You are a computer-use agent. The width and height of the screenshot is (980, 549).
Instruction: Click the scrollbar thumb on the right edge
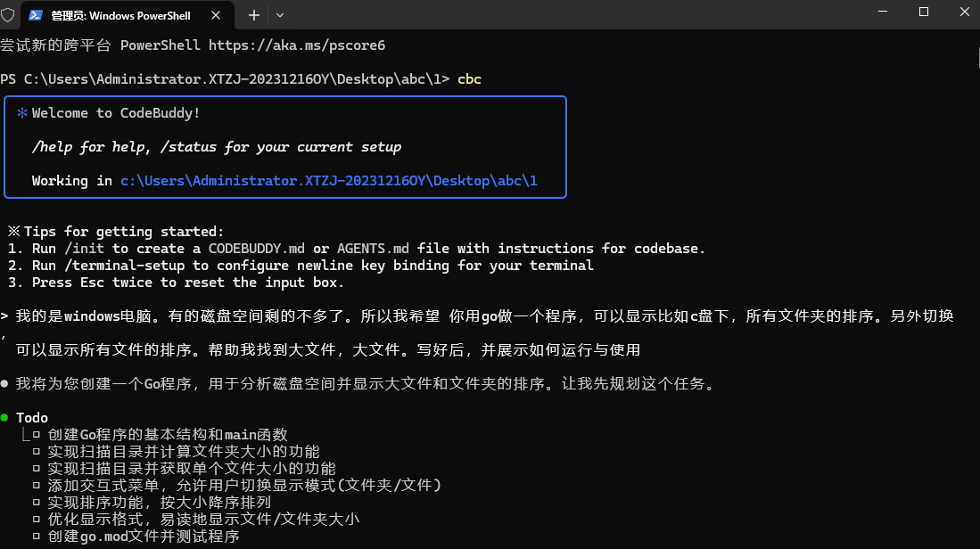click(978, 57)
